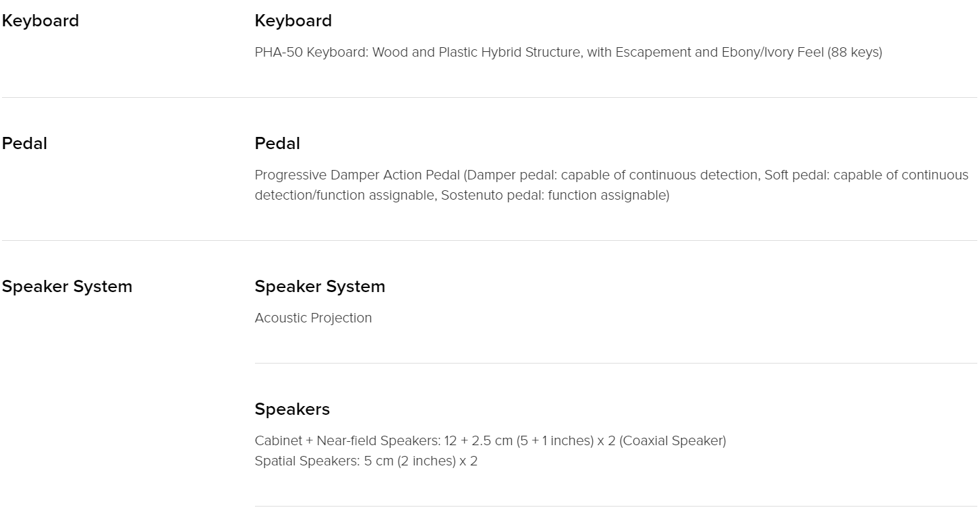This screenshot has height=516, width=980.
Task: Click the Cabinet + Near-field Speakers line
Action: tap(490, 441)
